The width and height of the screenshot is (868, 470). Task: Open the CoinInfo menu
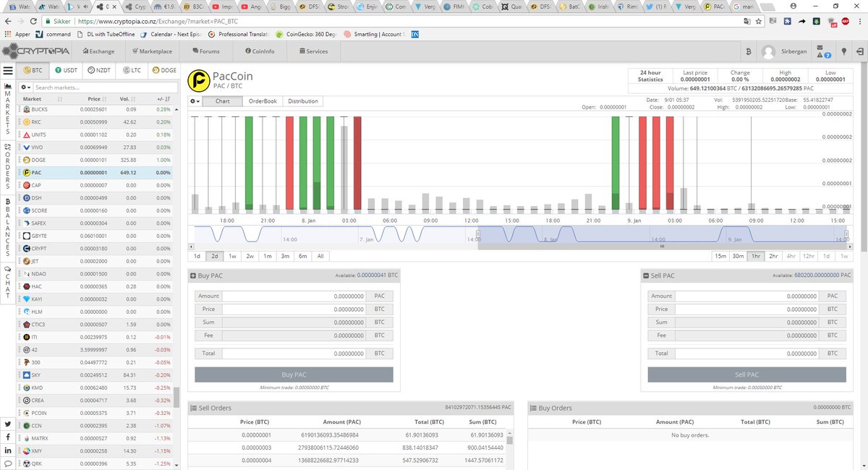(x=260, y=51)
